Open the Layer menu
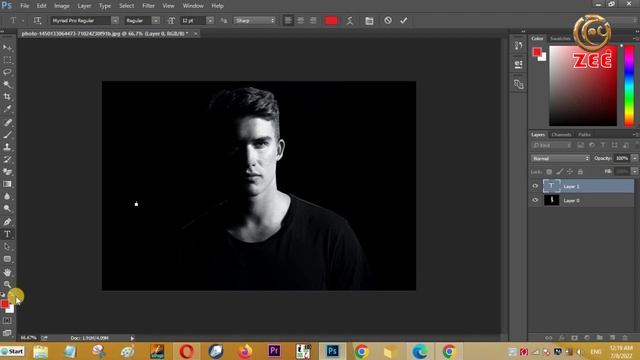This screenshot has width=640, height=360. tap(84, 6)
